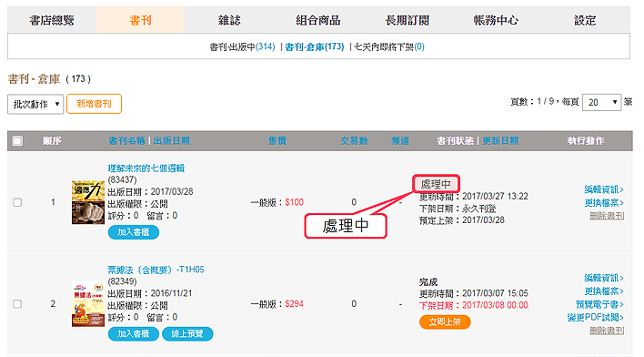
Task: Check the checkbox for row 2 book
Action: point(17,304)
